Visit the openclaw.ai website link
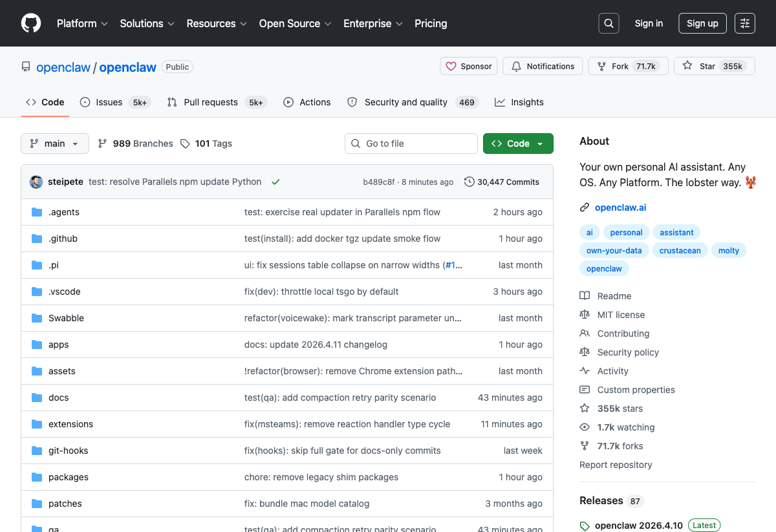Image resolution: width=776 pixels, height=532 pixels. (x=620, y=207)
